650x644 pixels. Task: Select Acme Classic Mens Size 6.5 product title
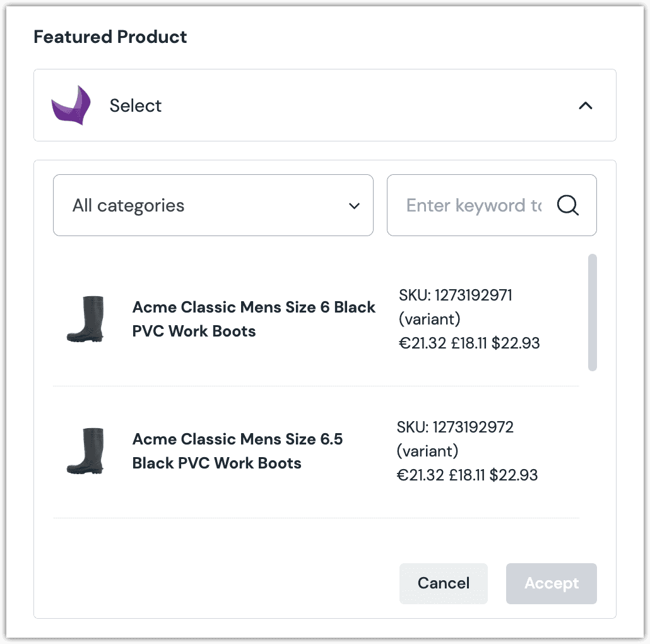click(x=237, y=451)
